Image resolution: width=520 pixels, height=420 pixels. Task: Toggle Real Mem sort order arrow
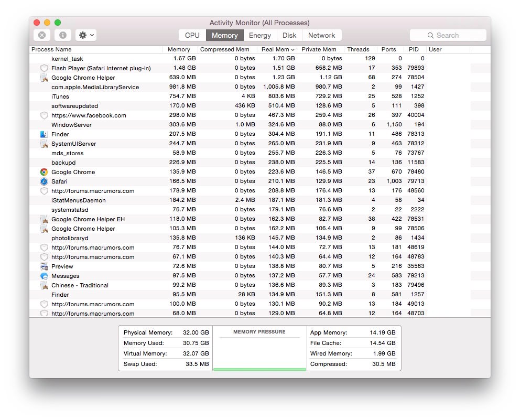coord(292,50)
